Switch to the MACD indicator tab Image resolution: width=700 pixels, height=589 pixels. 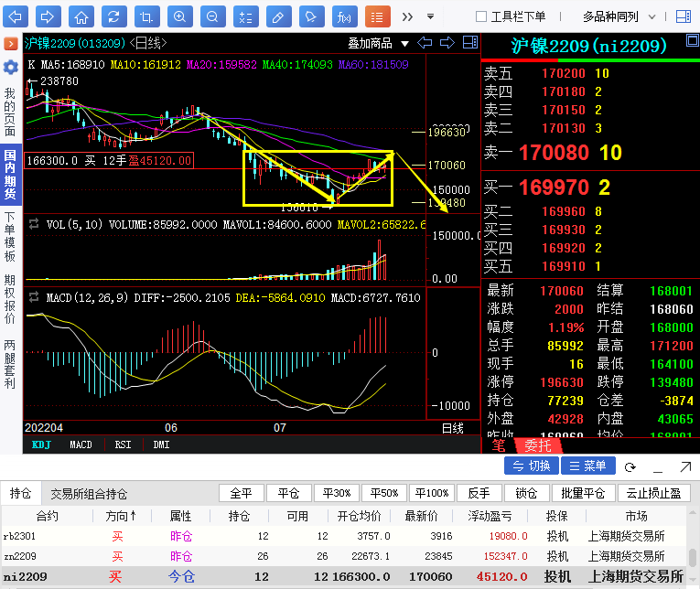tap(81, 444)
